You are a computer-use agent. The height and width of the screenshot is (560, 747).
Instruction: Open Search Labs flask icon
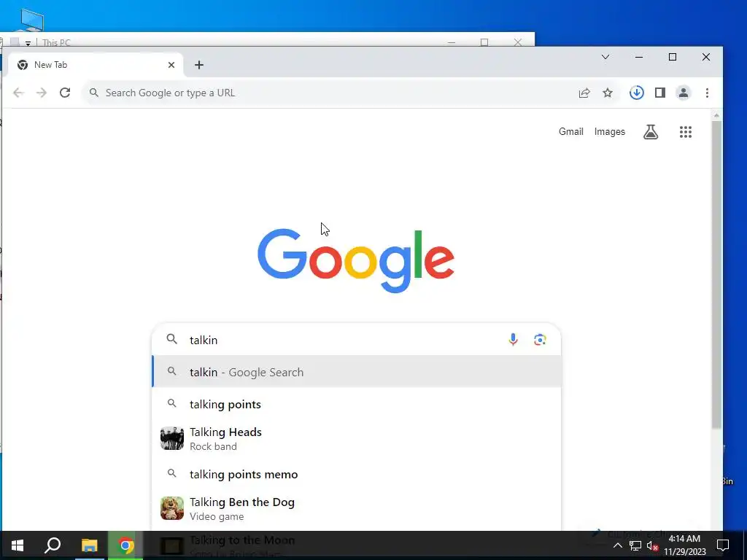(650, 132)
